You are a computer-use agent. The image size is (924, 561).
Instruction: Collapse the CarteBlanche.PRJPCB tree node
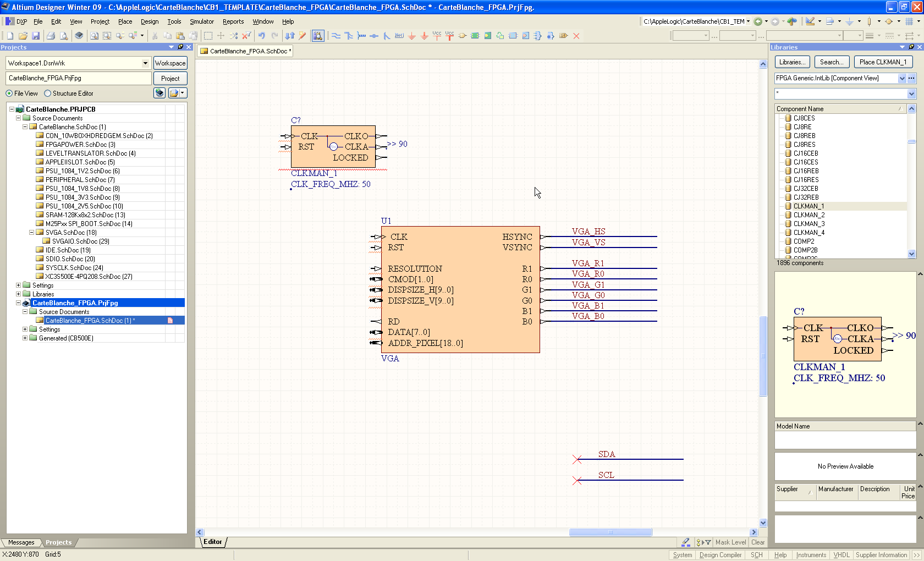tap(12, 109)
